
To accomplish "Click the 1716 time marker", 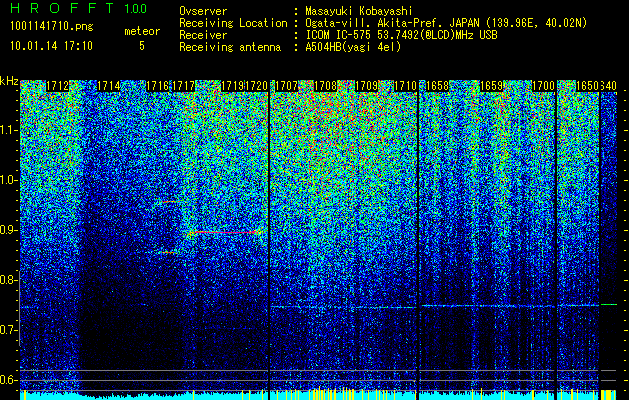I will 158,86.
